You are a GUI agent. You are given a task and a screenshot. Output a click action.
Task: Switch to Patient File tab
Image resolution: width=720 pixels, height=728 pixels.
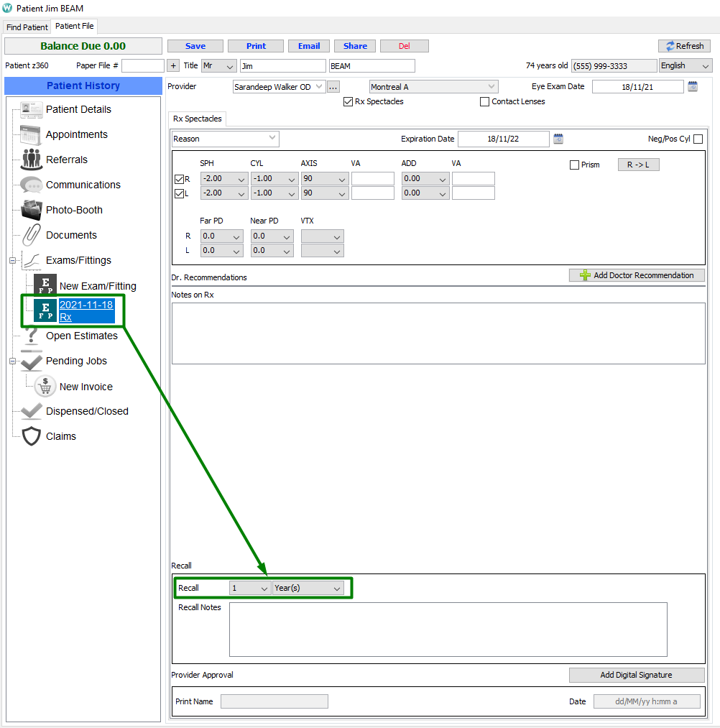[x=74, y=26]
